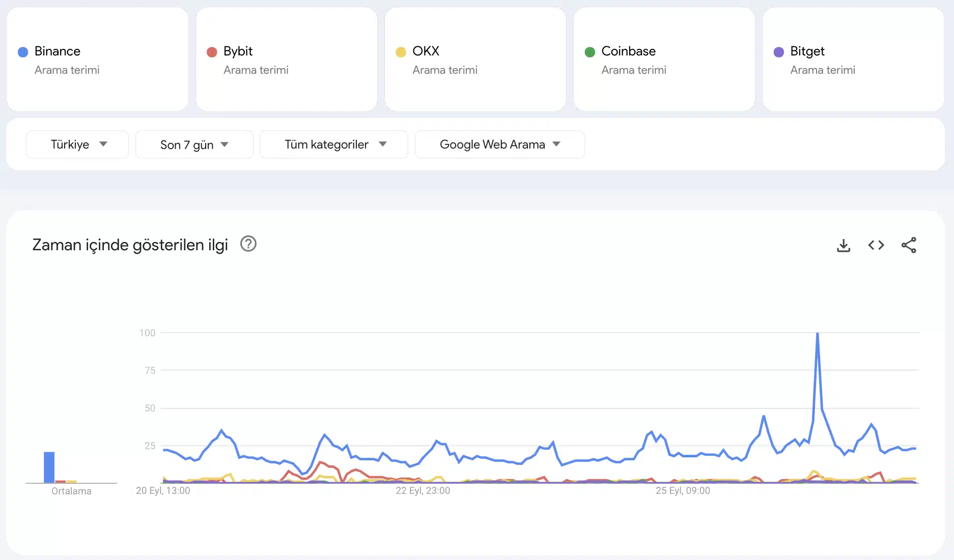
Task: Click the 25 Eyl, 09:00 axis label
Action: pos(683,490)
